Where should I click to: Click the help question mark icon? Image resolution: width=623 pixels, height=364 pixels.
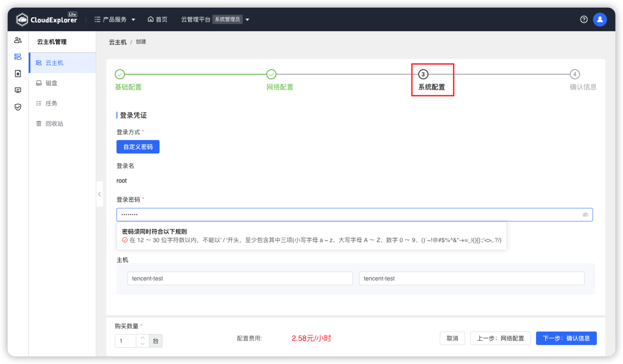[x=584, y=19]
